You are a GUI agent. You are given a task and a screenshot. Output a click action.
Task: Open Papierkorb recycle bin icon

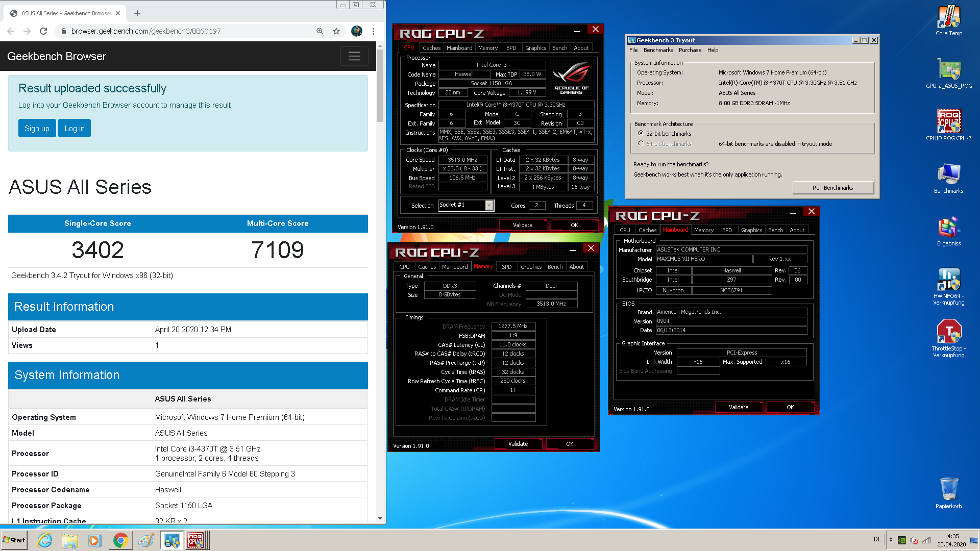click(x=948, y=493)
